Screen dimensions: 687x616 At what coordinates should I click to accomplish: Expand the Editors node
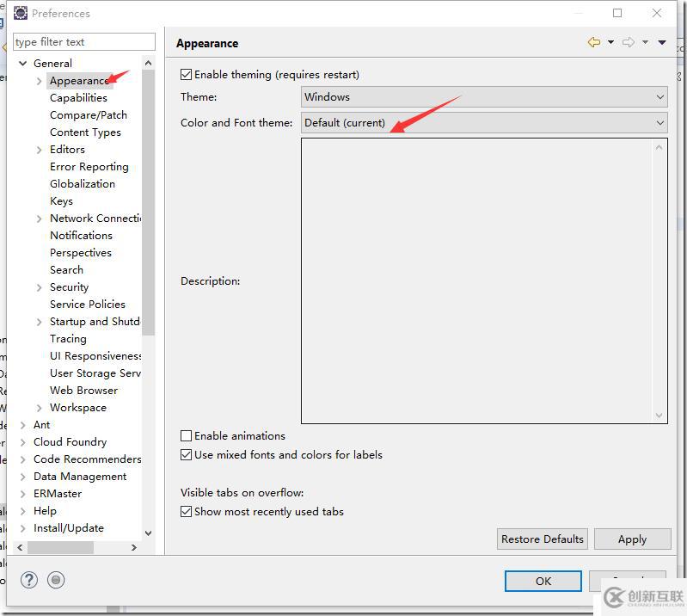(x=39, y=150)
